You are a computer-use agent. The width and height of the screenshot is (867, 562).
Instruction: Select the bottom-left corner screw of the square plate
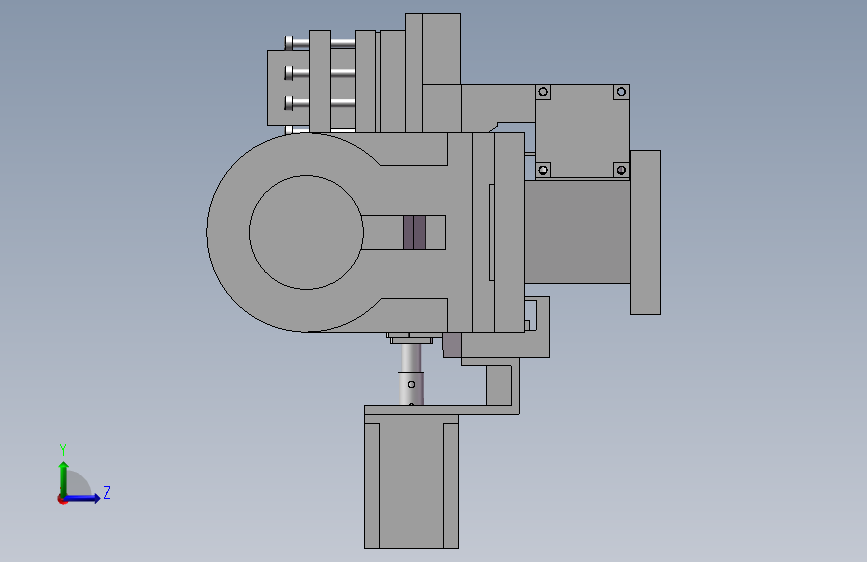[543, 170]
